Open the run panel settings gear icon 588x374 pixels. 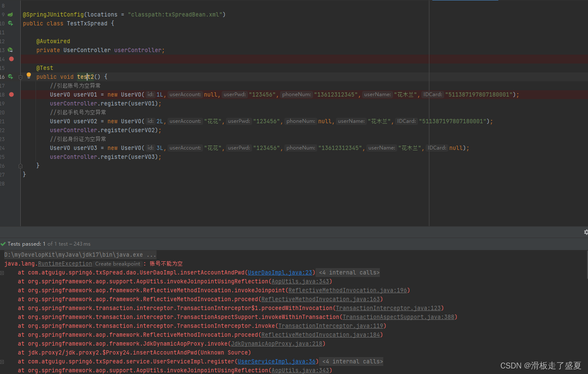[x=585, y=232]
